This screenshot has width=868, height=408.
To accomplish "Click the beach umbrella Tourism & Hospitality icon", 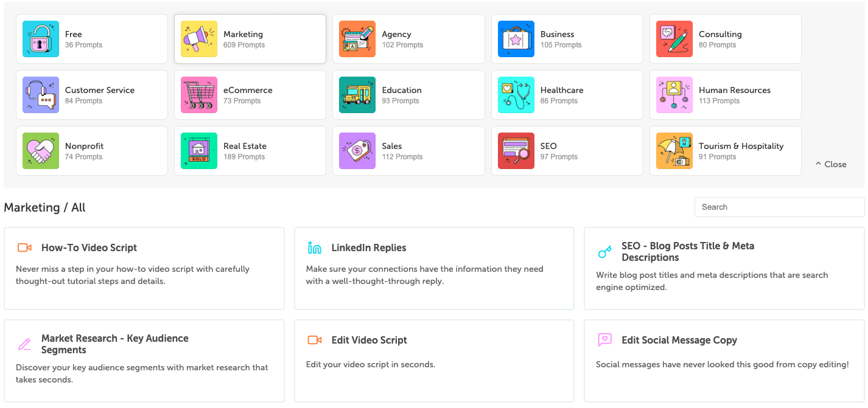I will coord(674,151).
